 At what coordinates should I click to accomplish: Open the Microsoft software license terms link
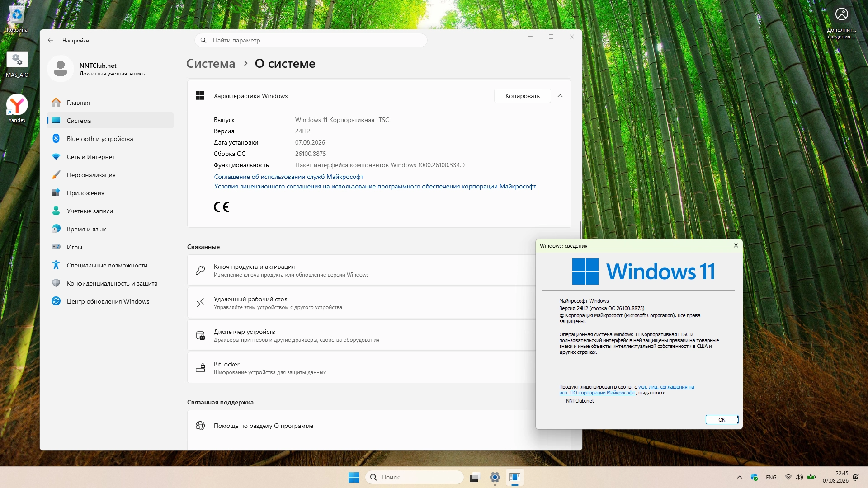[375, 186]
